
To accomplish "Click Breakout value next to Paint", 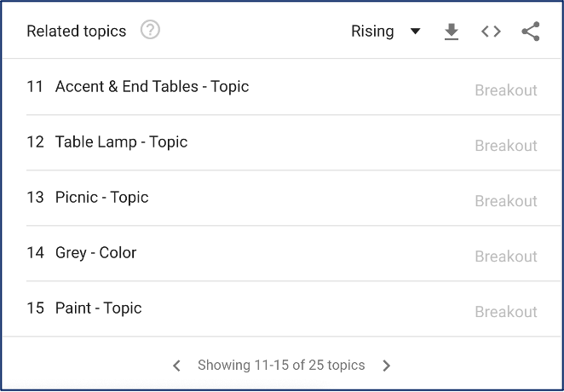I will (506, 312).
